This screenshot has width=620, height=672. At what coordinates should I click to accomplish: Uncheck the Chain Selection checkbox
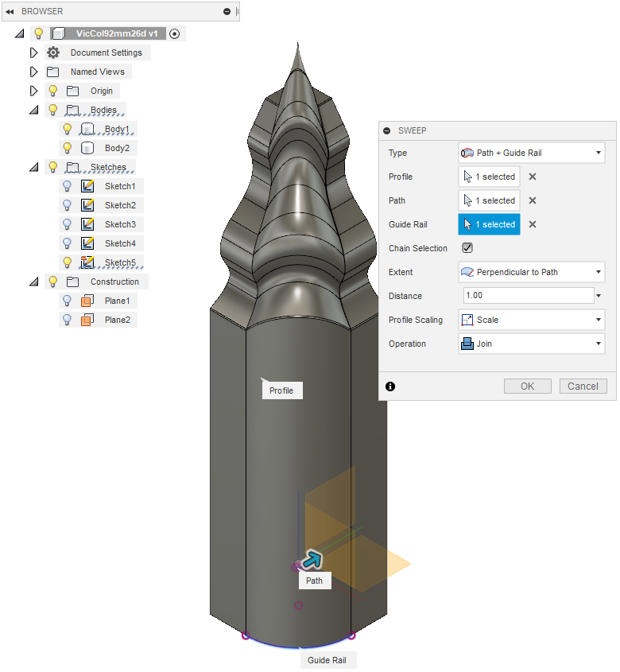pos(467,247)
